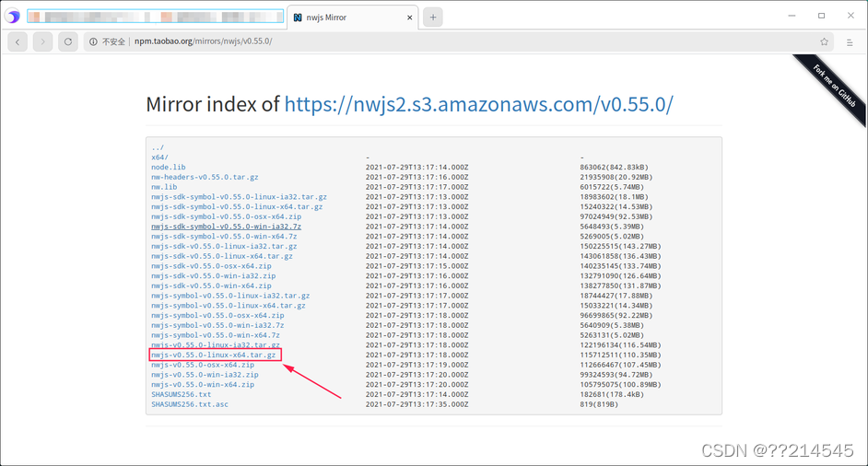Download nwjs-sdk-v0.55.0-win-ia32.zip

click(214, 276)
